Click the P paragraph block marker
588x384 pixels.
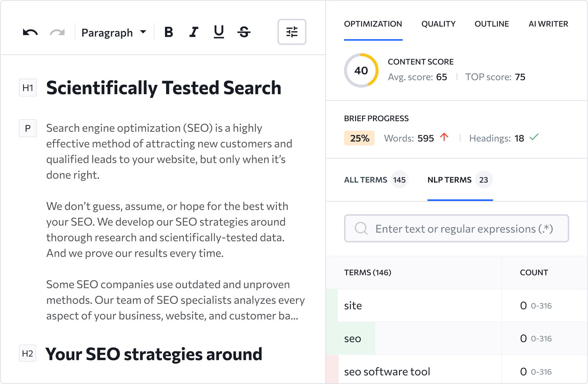(x=28, y=128)
